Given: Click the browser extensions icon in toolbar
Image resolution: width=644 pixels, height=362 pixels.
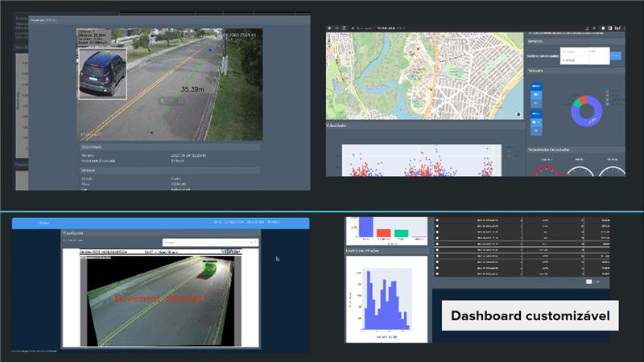Looking at the screenshot, I should [x=610, y=27].
